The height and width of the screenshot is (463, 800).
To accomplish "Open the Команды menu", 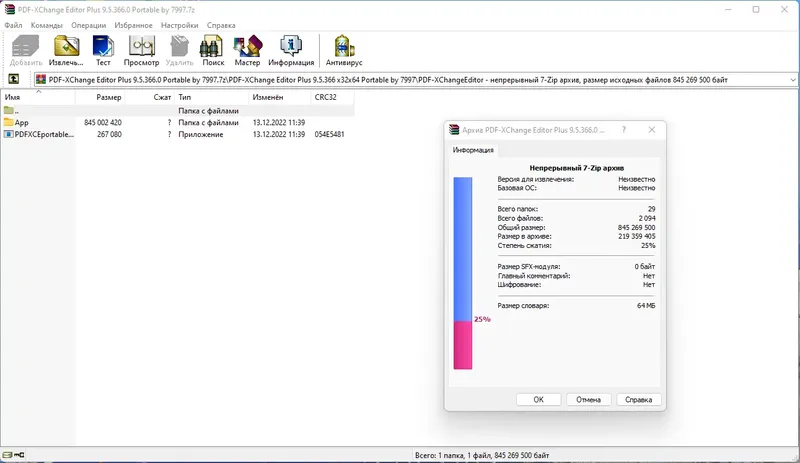I will 46,25.
